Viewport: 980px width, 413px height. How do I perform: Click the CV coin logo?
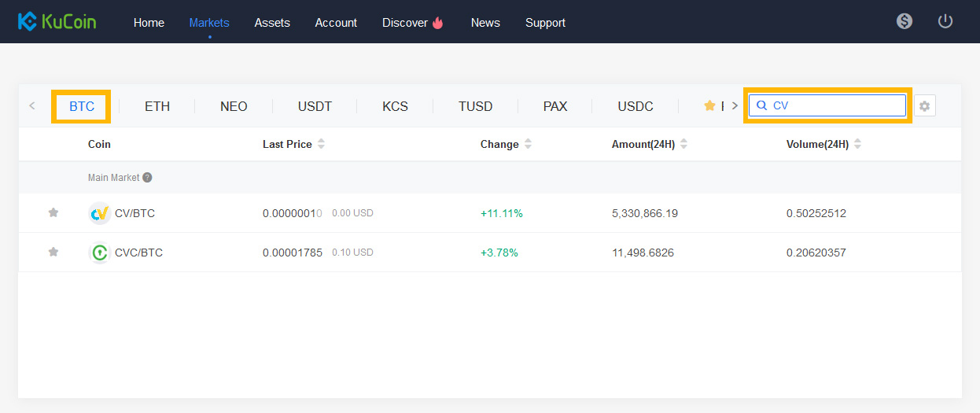click(100, 213)
